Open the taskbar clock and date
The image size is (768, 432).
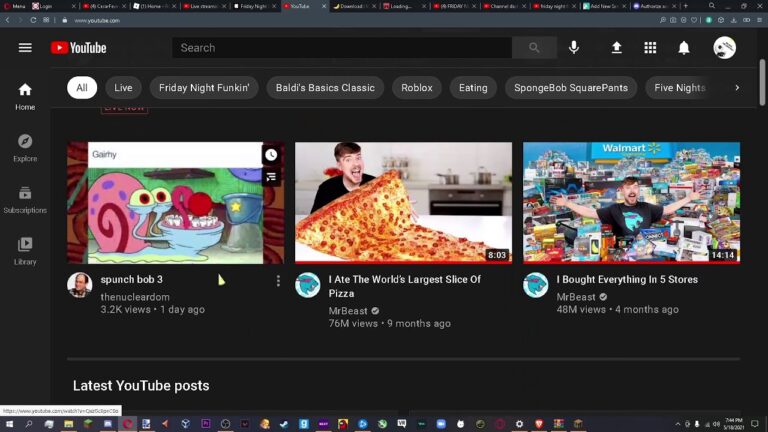734,424
